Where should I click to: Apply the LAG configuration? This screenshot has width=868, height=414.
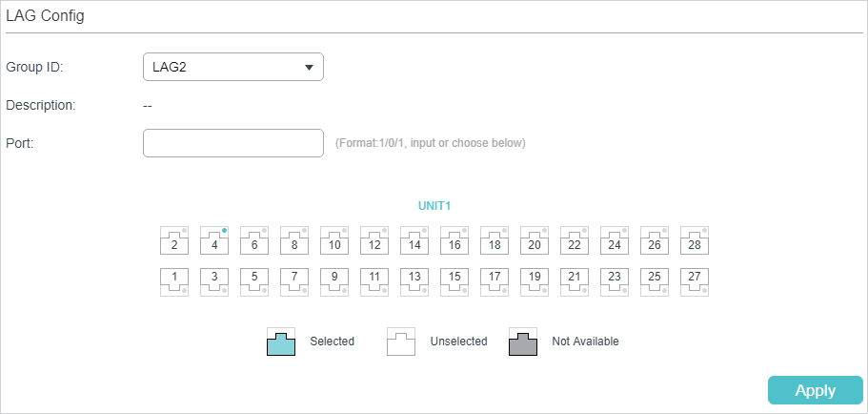pos(816,390)
